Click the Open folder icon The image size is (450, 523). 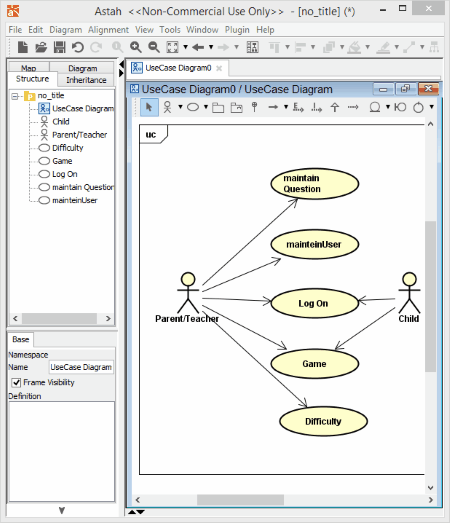pos(41,47)
